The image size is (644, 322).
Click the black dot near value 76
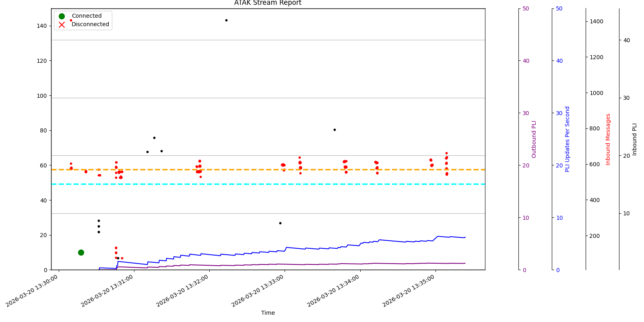point(154,138)
